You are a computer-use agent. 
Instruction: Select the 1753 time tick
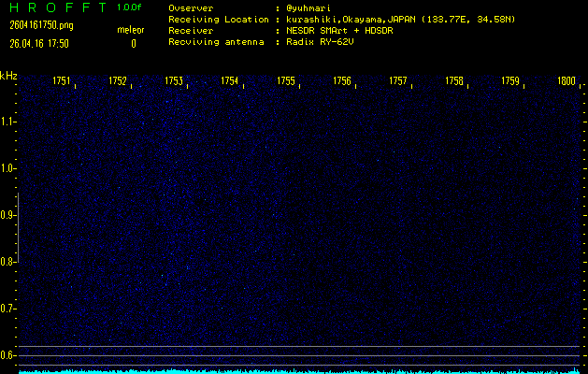click(x=174, y=81)
